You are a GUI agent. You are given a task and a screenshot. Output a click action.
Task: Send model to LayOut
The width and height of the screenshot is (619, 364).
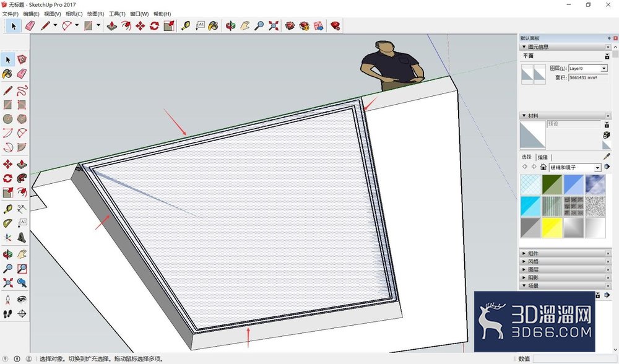click(x=319, y=26)
